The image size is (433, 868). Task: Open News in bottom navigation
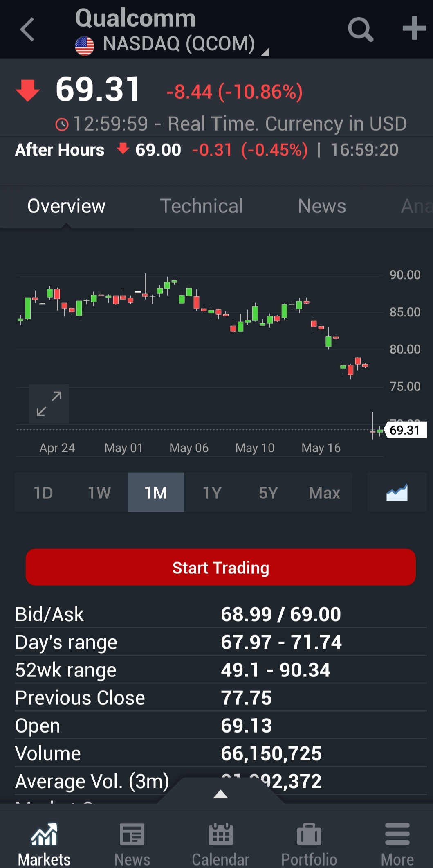click(x=132, y=845)
